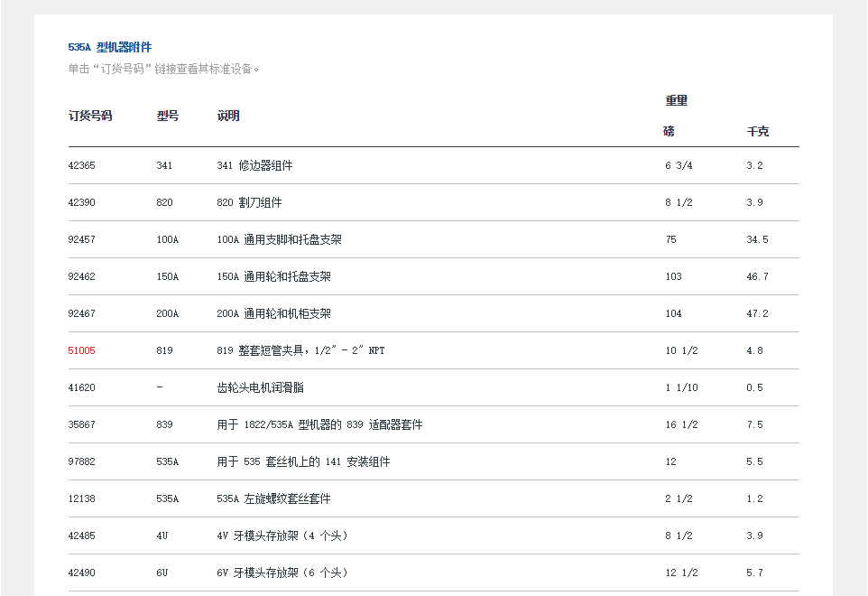The width and height of the screenshot is (868, 596).
Task: Click order number 42490 link
Action: (x=81, y=573)
